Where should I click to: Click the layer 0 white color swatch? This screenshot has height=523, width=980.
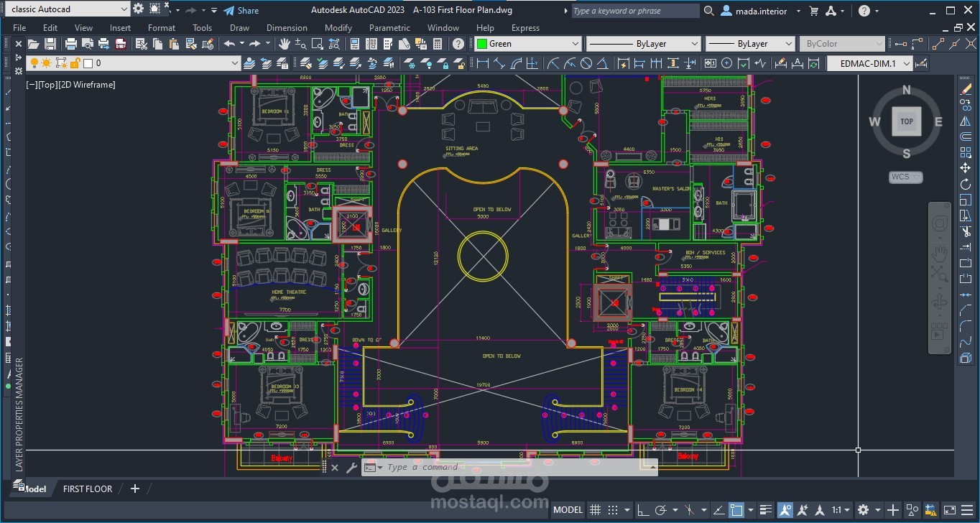point(88,63)
